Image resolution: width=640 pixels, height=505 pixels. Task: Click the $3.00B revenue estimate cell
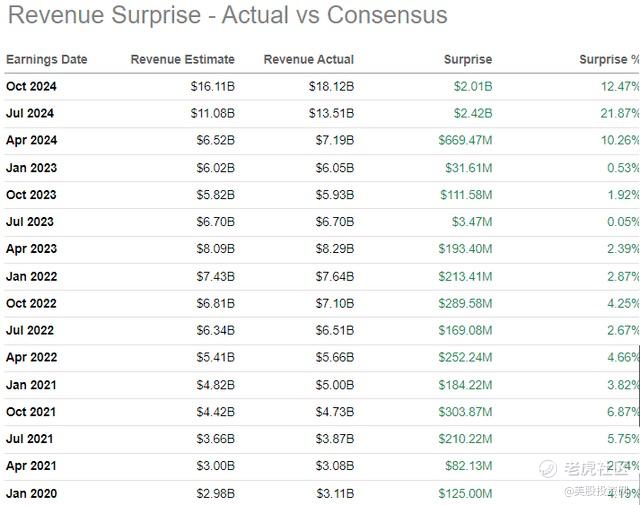(x=212, y=466)
